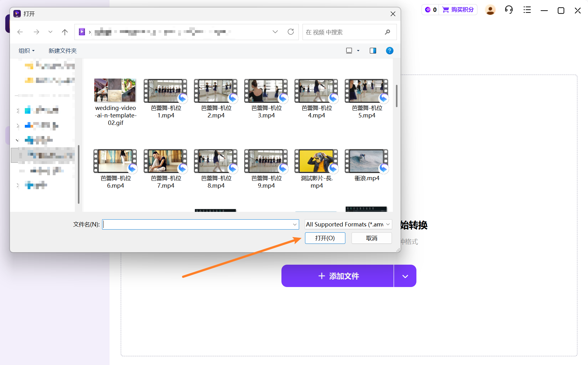Open the hamburger list menu icon

point(527,10)
